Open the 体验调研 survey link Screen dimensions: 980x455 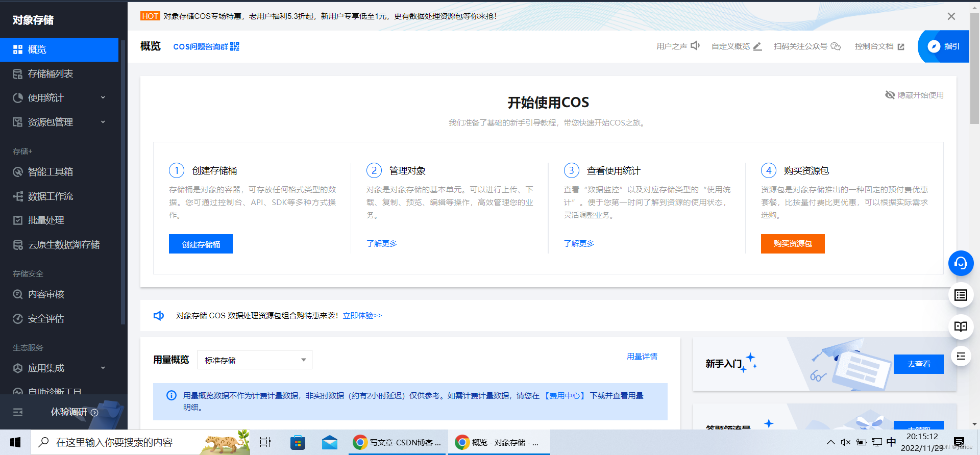coord(75,412)
